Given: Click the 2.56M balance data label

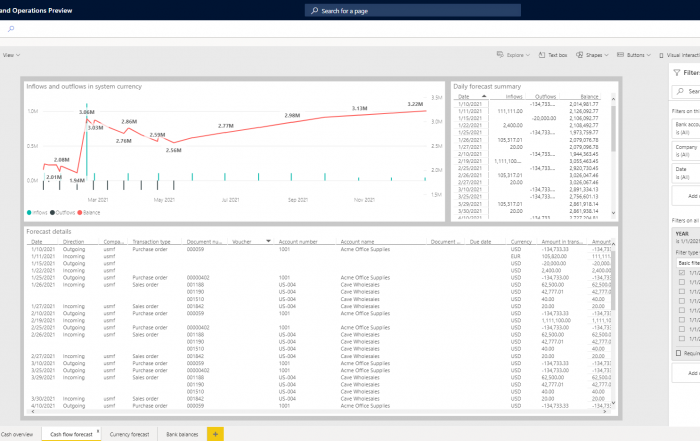Looking at the screenshot, I should [174, 150].
